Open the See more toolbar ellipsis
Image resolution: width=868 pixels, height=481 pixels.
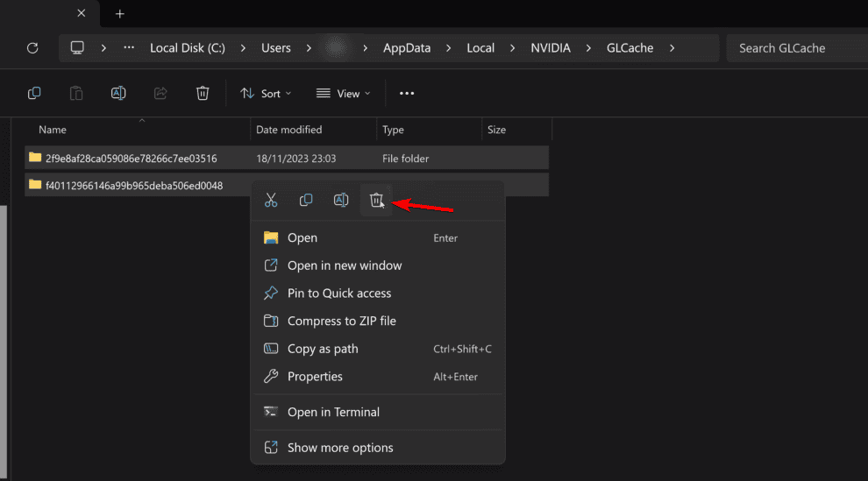(407, 94)
